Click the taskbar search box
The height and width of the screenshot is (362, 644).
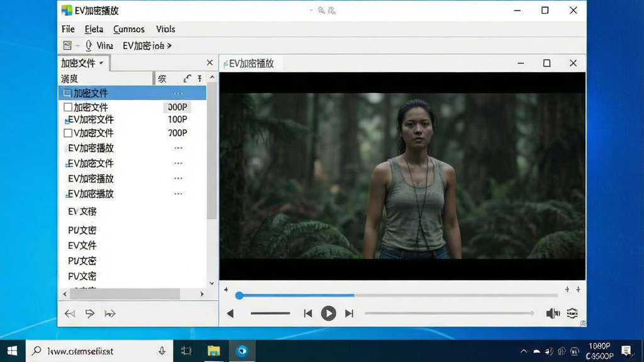tap(100, 351)
